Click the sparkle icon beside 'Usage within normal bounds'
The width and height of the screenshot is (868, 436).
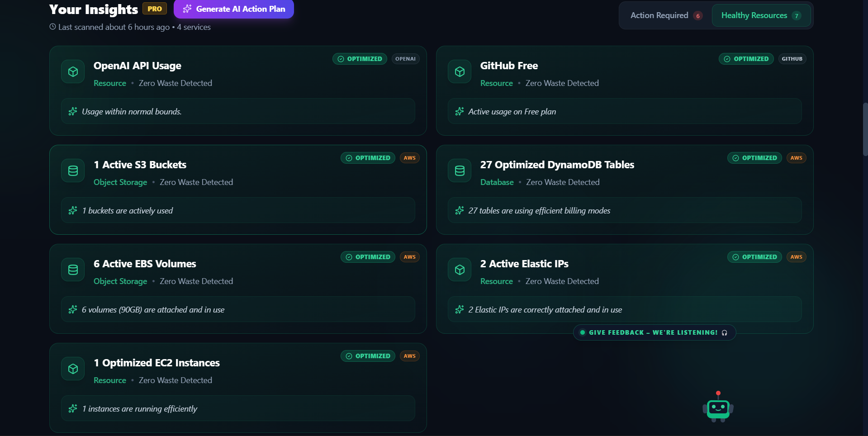pos(73,111)
